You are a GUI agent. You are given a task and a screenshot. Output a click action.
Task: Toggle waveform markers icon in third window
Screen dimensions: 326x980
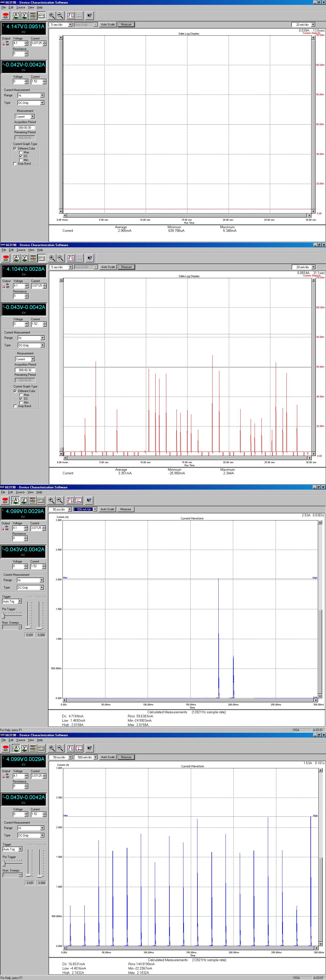pos(70,500)
